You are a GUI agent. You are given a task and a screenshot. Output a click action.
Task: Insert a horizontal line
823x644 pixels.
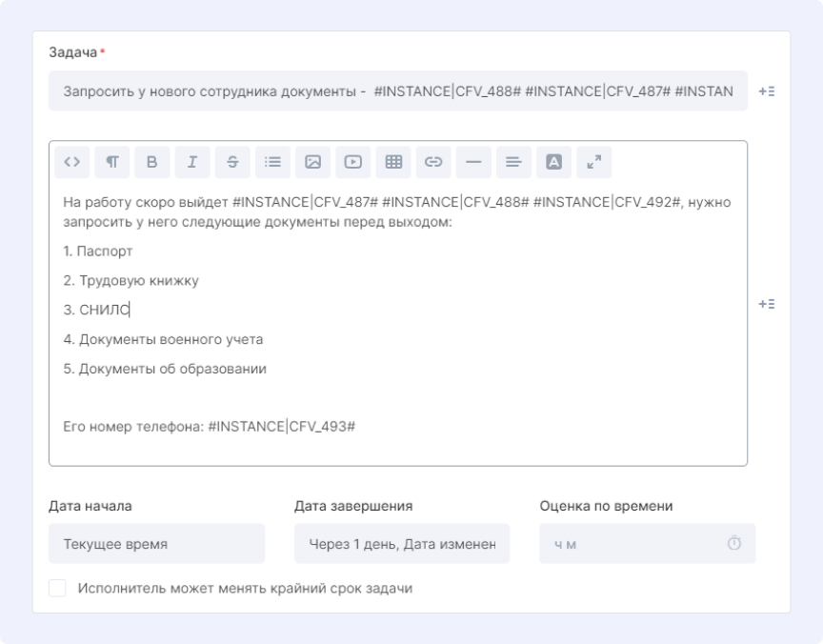coord(473,162)
